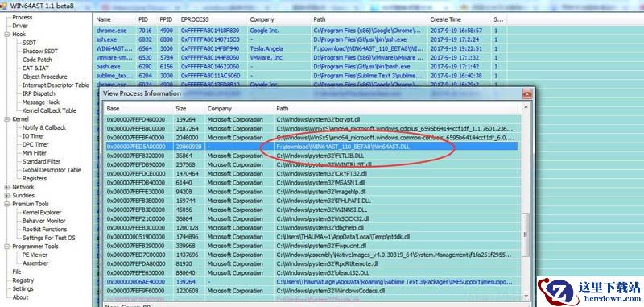The height and width of the screenshot is (307, 644).
Task: Open the Driver tree item
Action: click(20, 26)
